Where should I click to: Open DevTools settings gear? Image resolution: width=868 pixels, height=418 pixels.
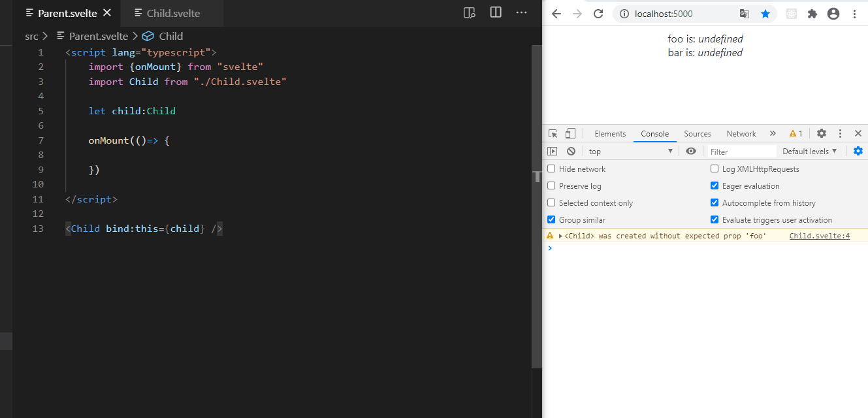(822, 133)
